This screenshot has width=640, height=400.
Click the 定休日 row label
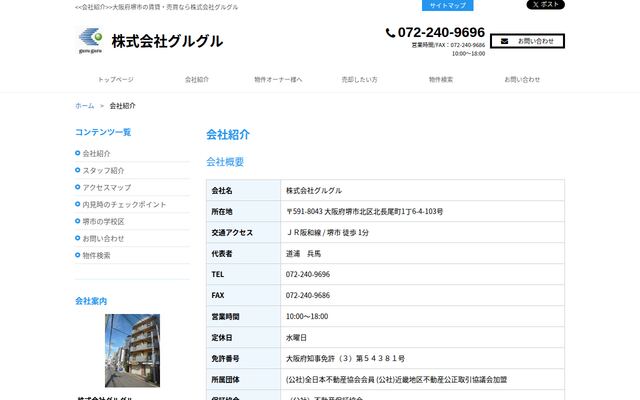pyautogui.click(x=222, y=338)
